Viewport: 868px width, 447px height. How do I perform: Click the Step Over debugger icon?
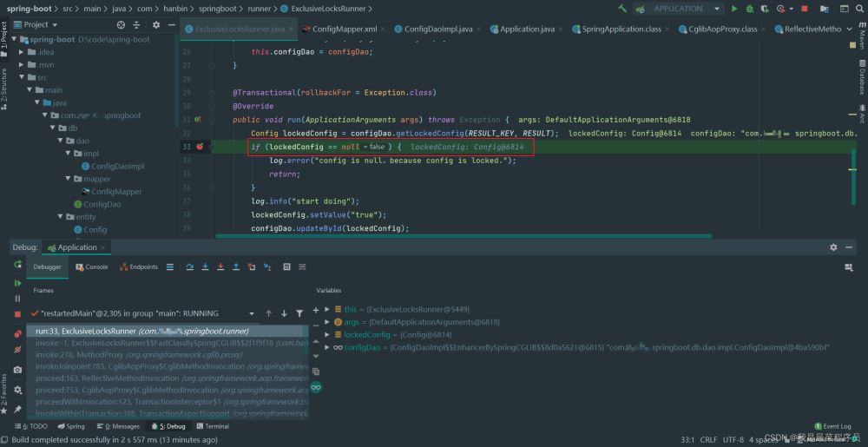coord(188,266)
